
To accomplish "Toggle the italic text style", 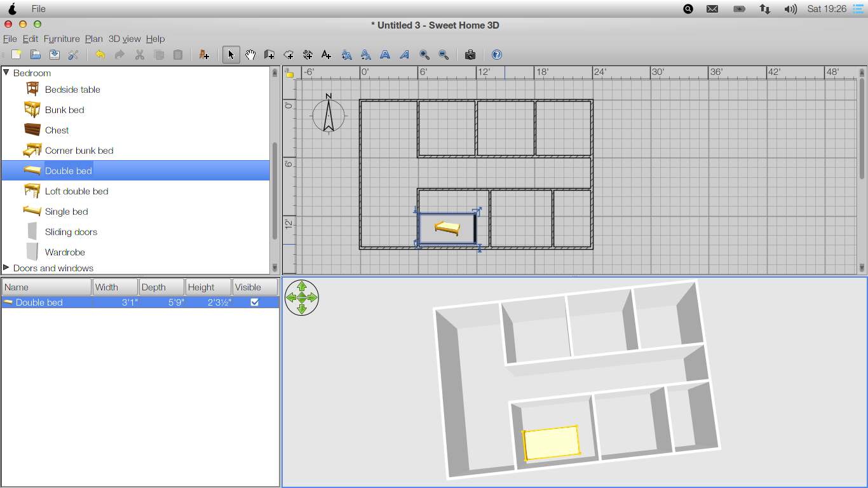I will [x=404, y=55].
